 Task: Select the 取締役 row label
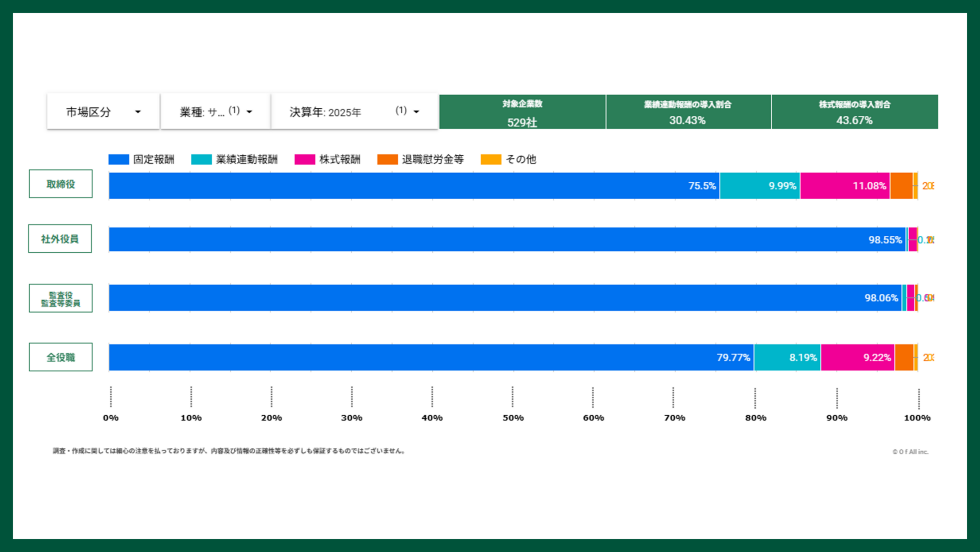click(x=61, y=184)
